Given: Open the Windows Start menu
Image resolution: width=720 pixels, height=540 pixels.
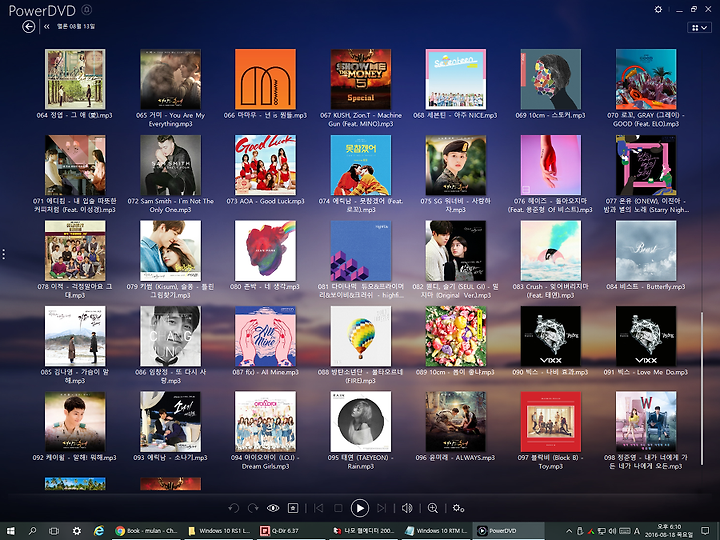Looking at the screenshot, I should (10, 531).
